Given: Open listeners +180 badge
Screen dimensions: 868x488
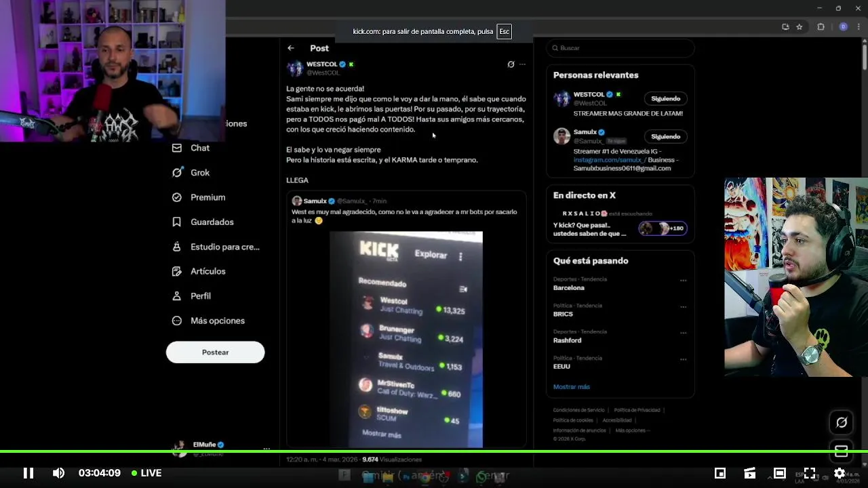Looking at the screenshot, I should 663,228.
